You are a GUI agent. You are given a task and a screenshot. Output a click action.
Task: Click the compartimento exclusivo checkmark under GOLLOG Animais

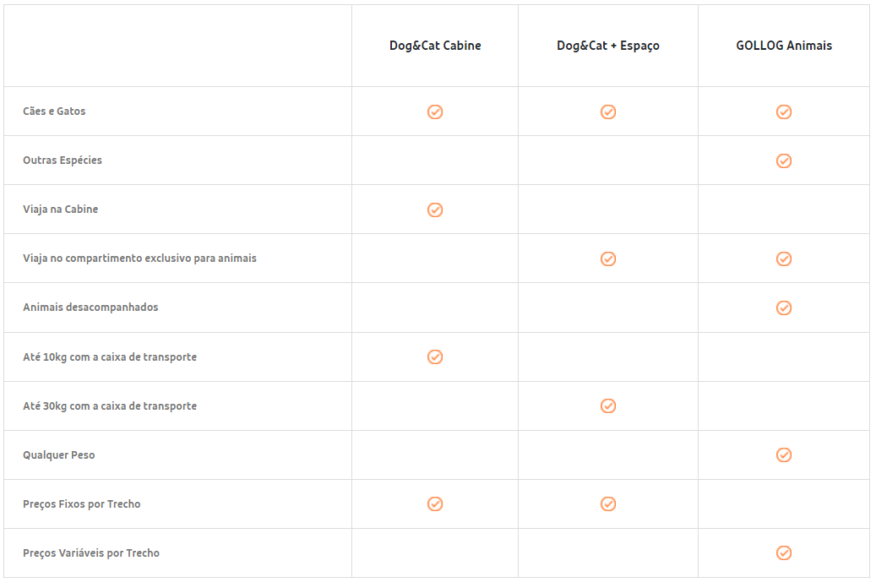[784, 259]
